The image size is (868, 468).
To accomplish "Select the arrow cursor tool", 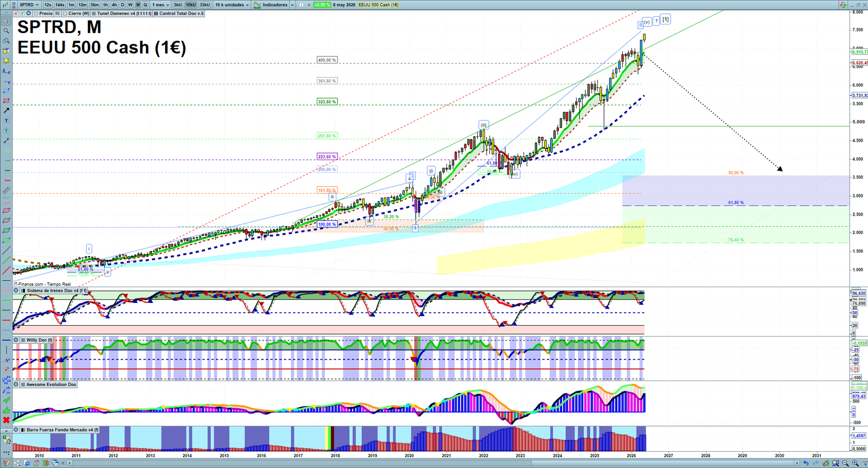I will click(6, 21).
